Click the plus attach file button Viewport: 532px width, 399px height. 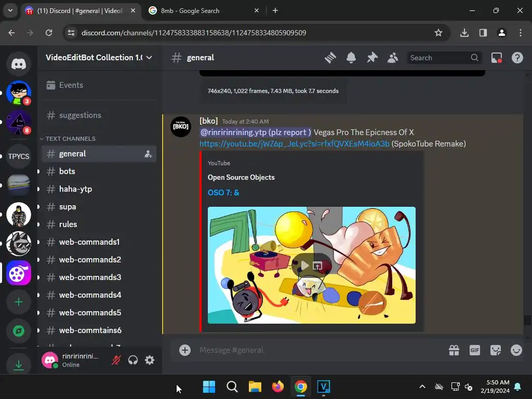click(x=185, y=350)
